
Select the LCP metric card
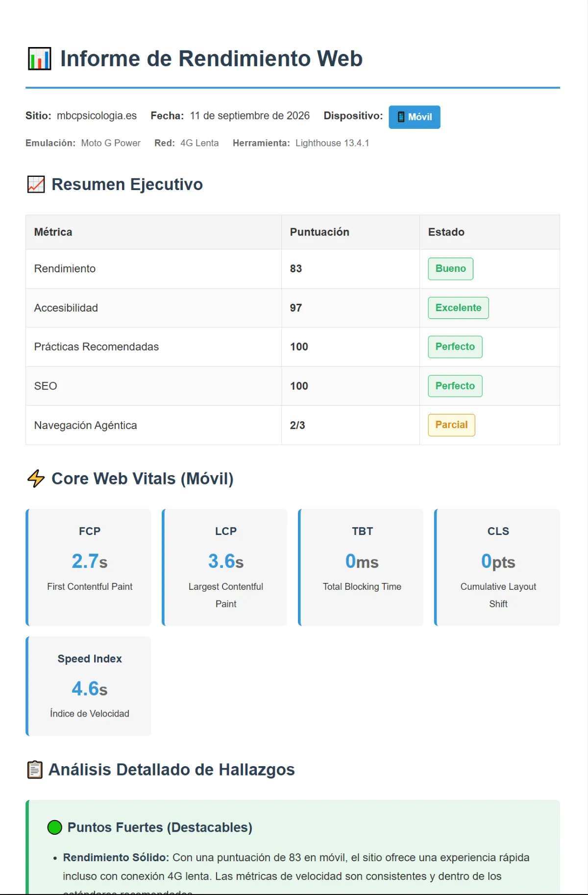point(225,567)
